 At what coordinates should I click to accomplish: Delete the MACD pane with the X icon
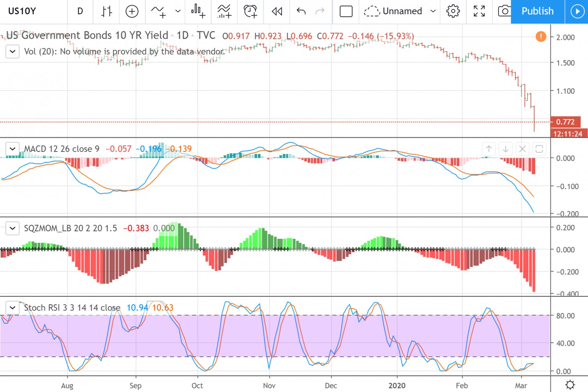[522, 149]
